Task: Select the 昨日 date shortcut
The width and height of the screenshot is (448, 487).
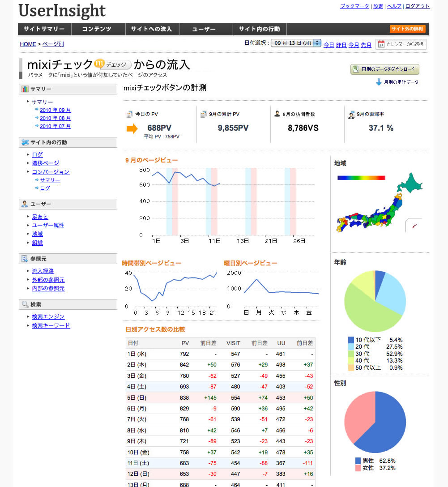Action: [x=341, y=45]
